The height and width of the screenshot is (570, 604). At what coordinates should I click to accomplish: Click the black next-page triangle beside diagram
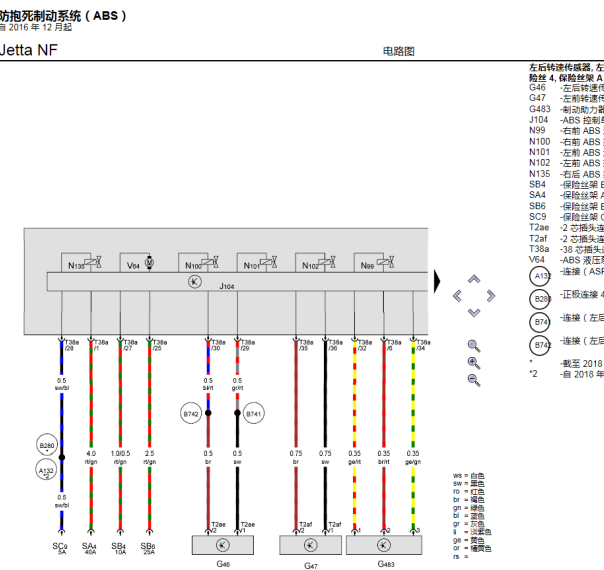437,281
